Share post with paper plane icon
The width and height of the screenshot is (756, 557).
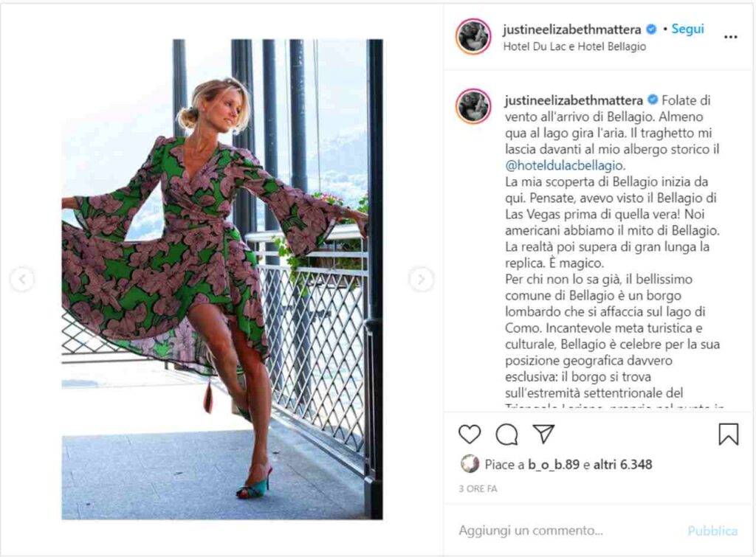point(543,434)
